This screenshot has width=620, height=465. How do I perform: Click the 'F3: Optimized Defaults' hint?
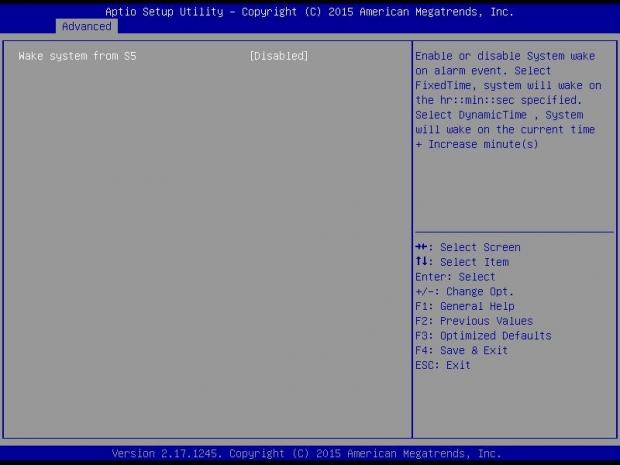tap(483, 336)
